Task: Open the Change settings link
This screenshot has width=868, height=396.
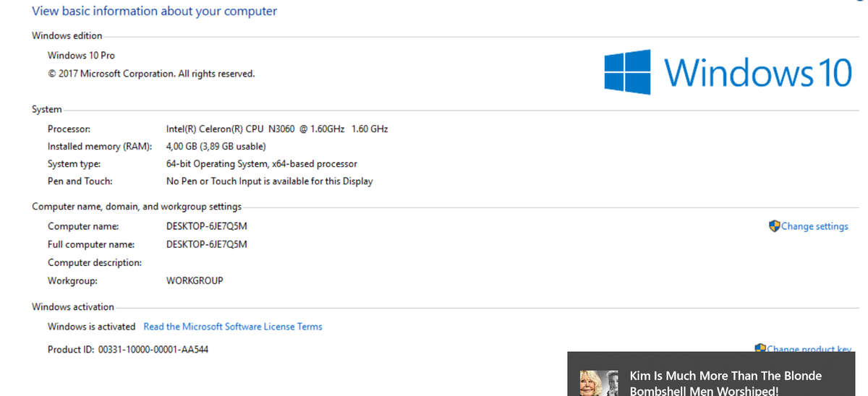Action: (x=814, y=226)
